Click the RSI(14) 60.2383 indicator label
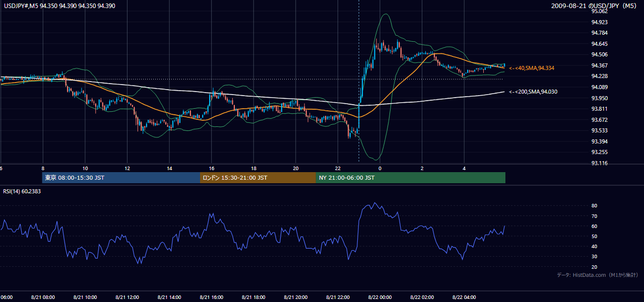 [23, 191]
